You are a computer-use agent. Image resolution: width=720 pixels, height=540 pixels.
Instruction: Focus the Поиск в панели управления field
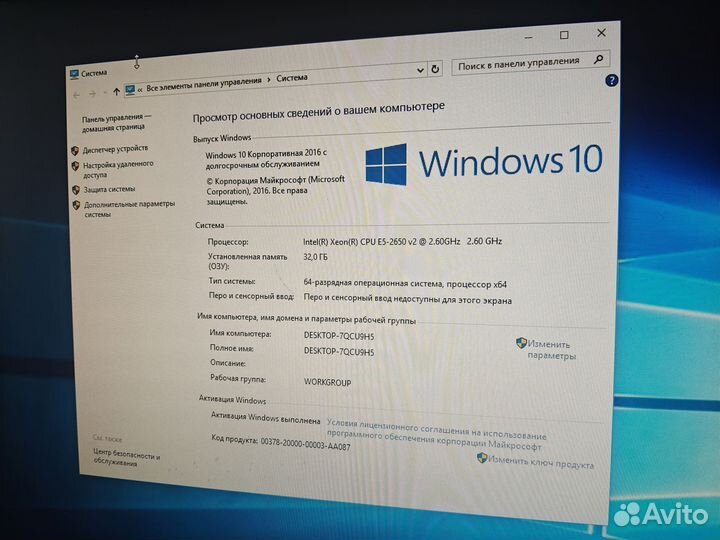(530, 62)
